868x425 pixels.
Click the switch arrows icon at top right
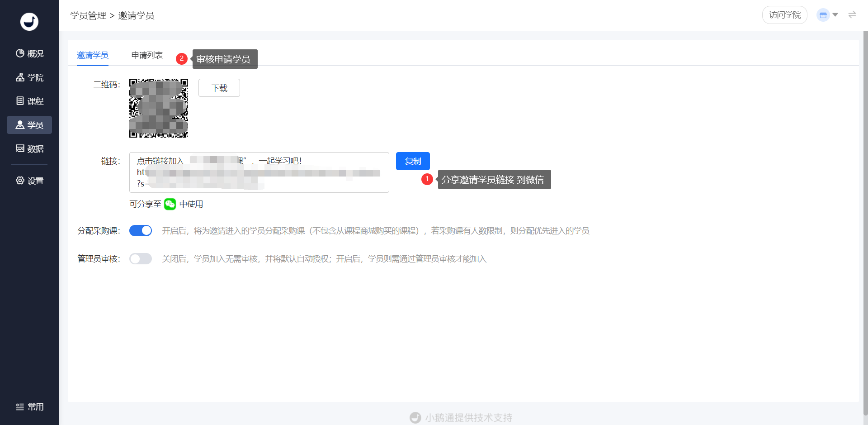[x=852, y=15]
